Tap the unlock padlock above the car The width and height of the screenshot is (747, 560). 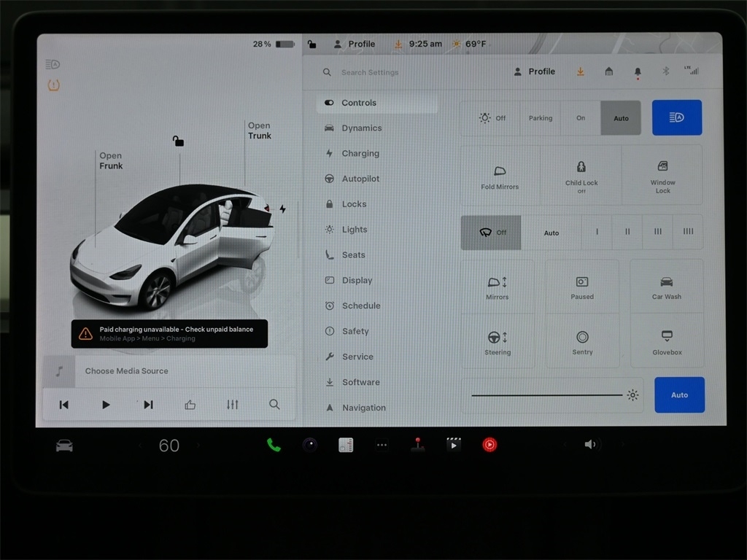point(178,141)
